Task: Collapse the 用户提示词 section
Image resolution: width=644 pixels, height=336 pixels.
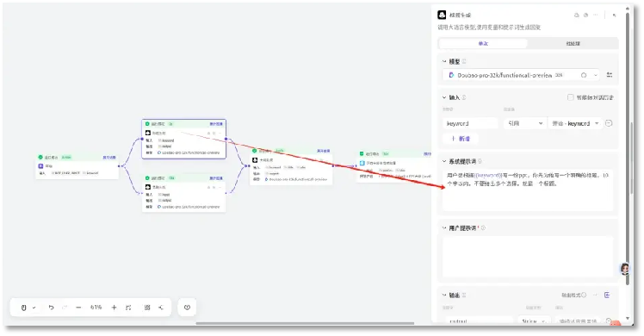Action: [444, 227]
